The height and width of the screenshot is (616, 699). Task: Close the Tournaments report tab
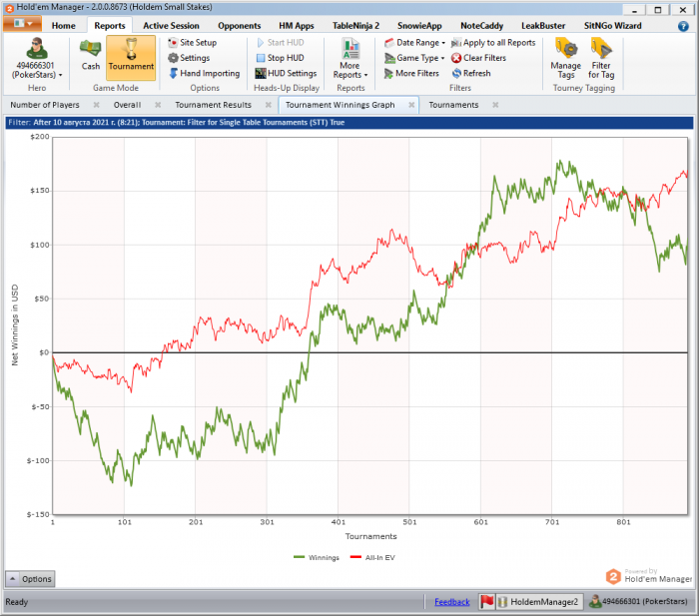pos(495,105)
